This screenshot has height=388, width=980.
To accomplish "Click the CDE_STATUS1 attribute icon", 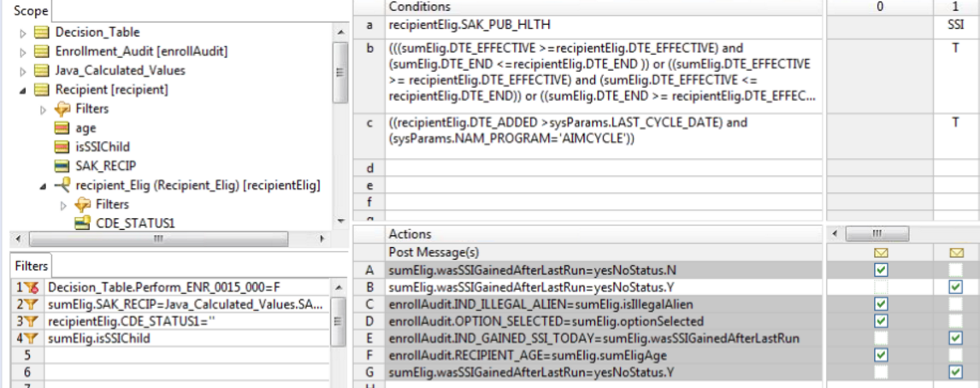I will pyautogui.click(x=82, y=223).
